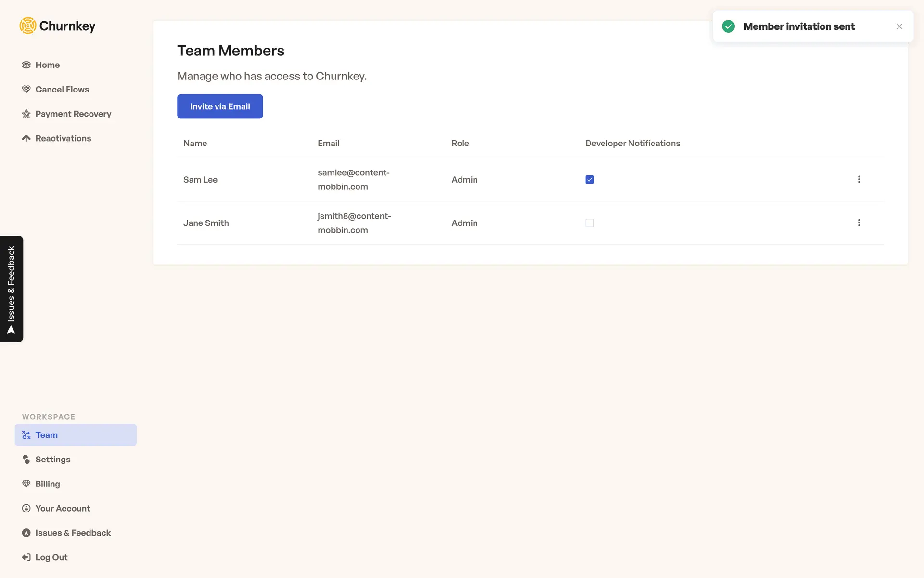Open the Your Account page
Viewport: 924px width, 578px height.
(63, 508)
